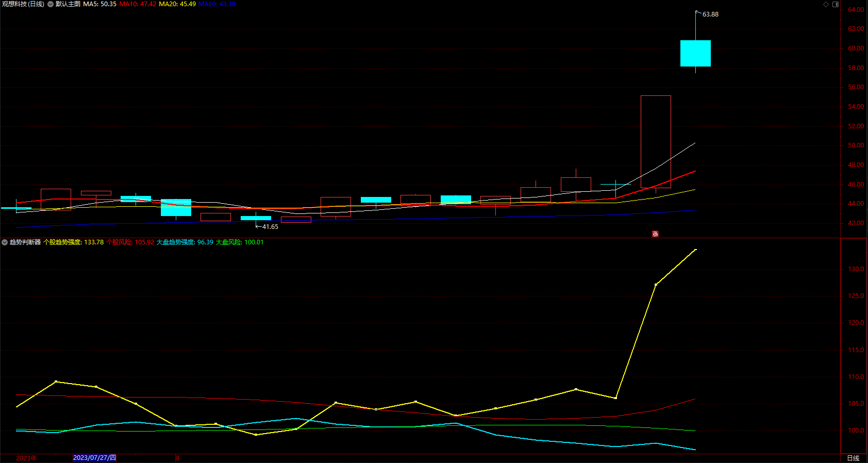Click the 64.00 price axis label
Image resolution: width=868 pixels, height=463 pixels.
[x=856, y=10]
